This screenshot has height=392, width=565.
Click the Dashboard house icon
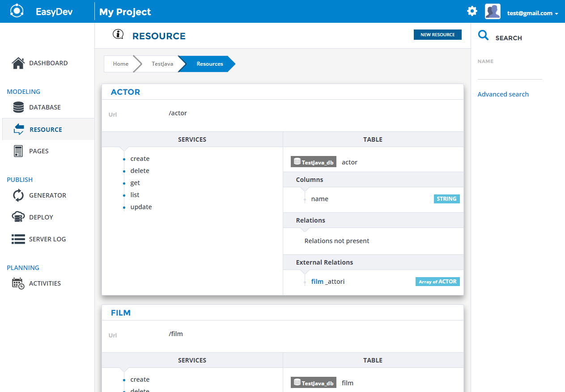pyautogui.click(x=18, y=63)
